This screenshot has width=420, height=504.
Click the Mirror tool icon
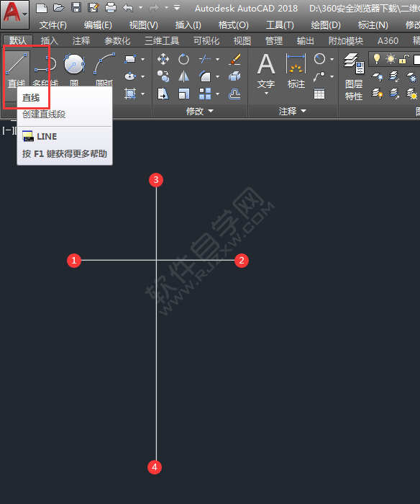point(183,76)
